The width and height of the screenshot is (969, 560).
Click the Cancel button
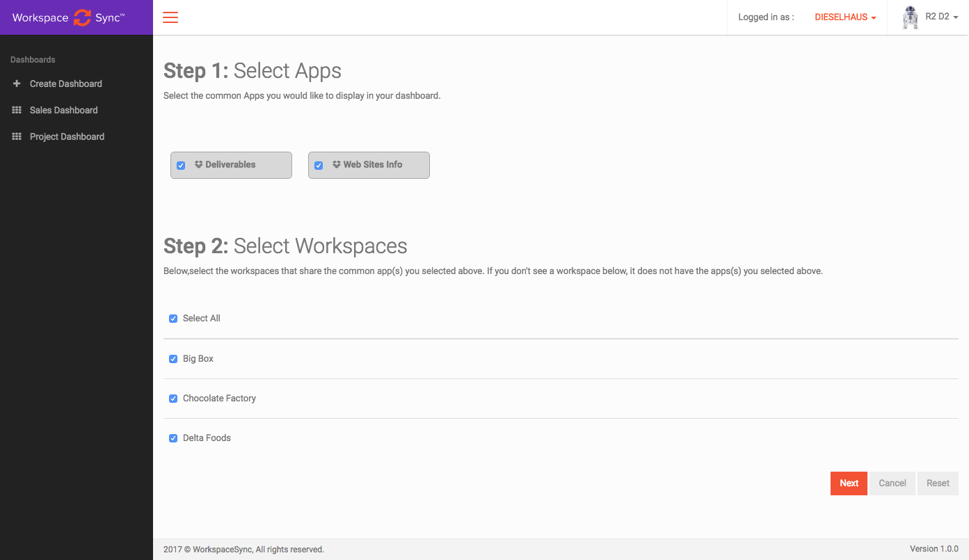click(x=892, y=483)
